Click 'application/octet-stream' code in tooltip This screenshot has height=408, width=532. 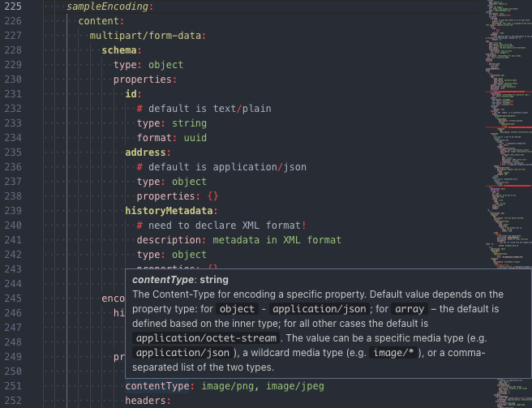(x=206, y=338)
